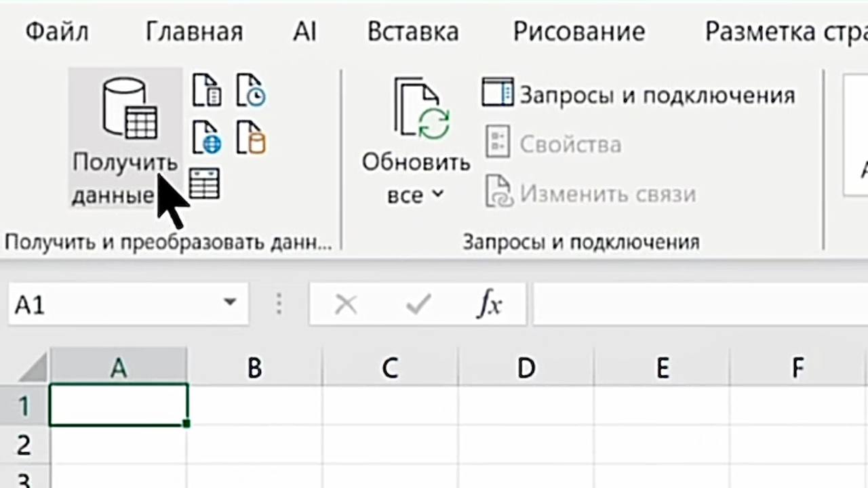The height and width of the screenshot is (488, 868).
Task: Expand the Обновить все dropdown arrow
Action: click(438, 195)
